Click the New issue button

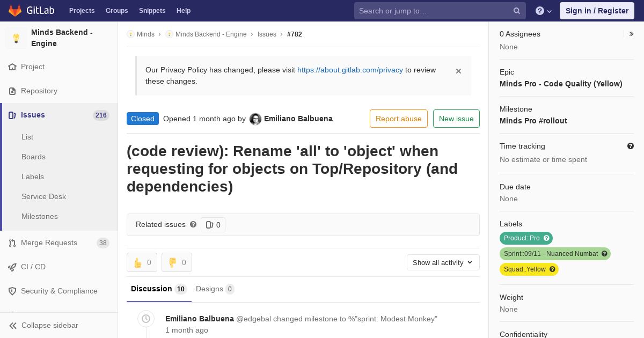456,119
